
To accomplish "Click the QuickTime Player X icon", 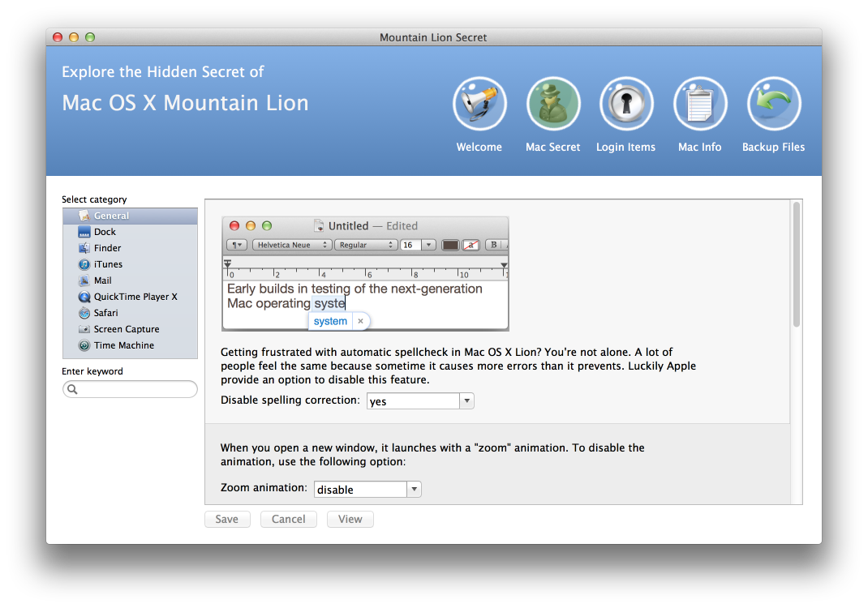I will [x=84, y=297].
